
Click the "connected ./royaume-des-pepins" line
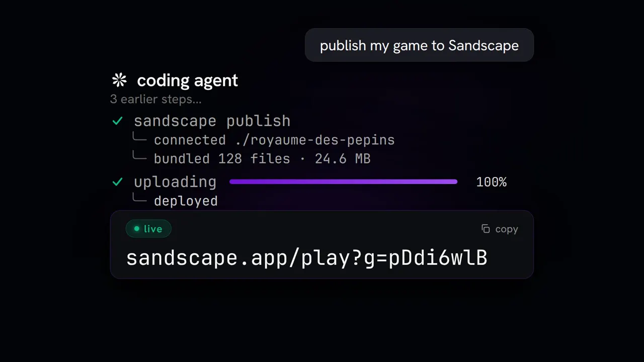pos(274,140)
